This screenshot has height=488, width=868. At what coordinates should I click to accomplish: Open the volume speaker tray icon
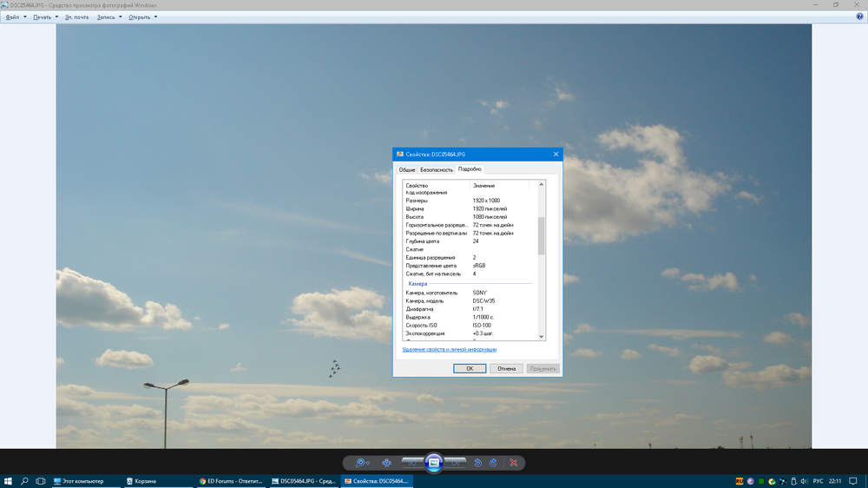(x=805, y=481)
